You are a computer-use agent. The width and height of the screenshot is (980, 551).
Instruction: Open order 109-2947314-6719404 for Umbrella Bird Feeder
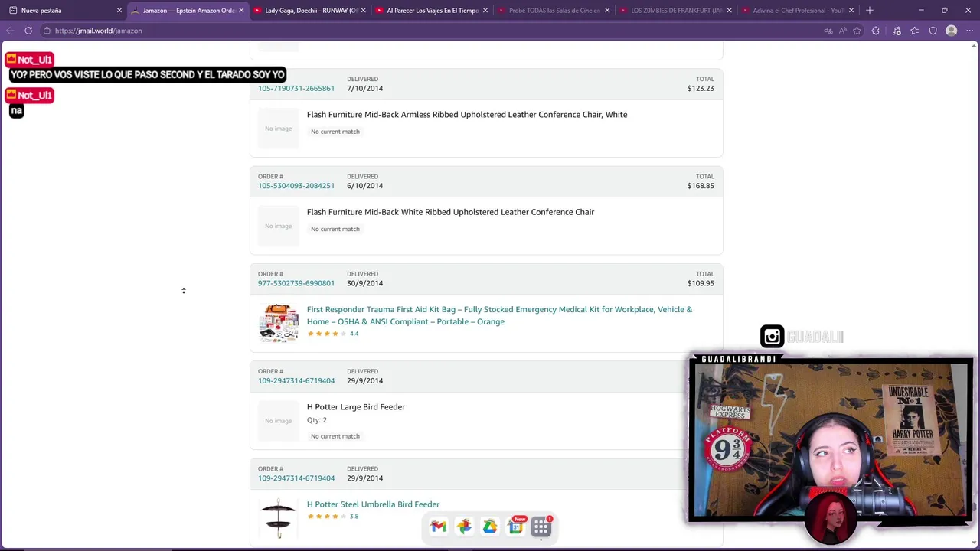click(x=296, y=478)
